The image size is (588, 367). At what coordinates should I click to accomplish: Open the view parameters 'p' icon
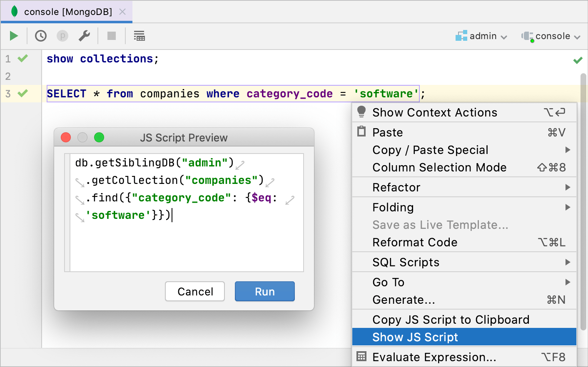coord(62,36)
